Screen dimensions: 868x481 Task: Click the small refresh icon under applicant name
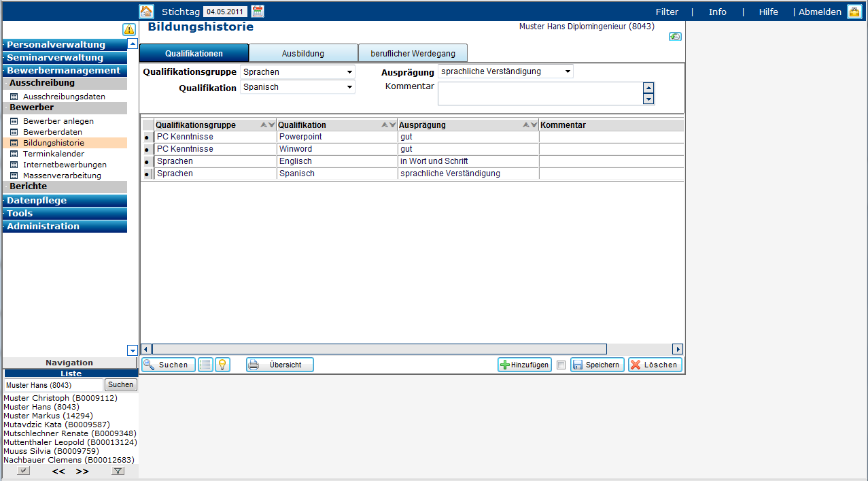tap(675, 37)
